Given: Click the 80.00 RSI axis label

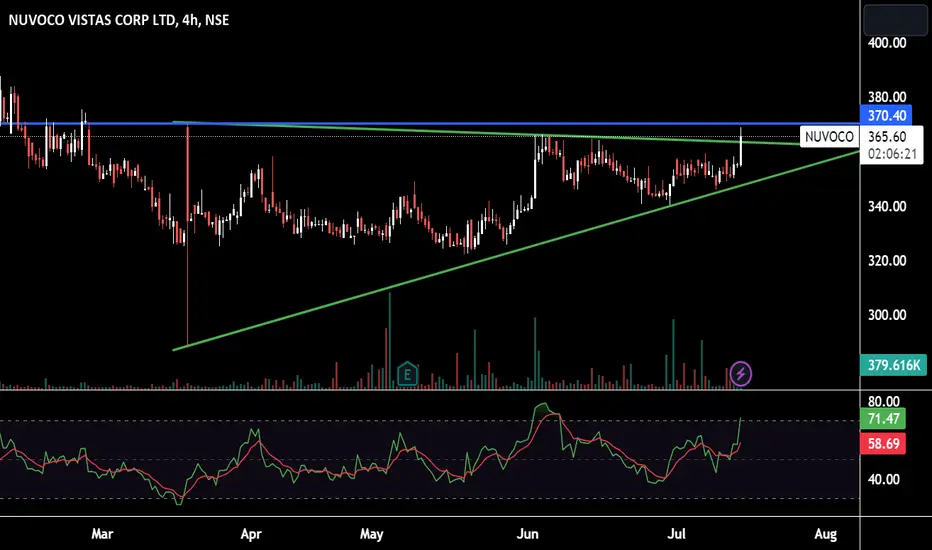Looking at the screenshot, I should point(883,401).
